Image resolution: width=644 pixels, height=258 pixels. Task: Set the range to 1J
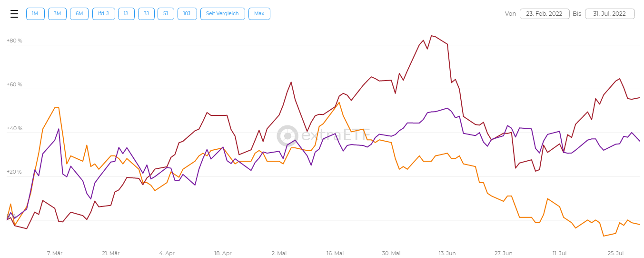pos(126,14)
